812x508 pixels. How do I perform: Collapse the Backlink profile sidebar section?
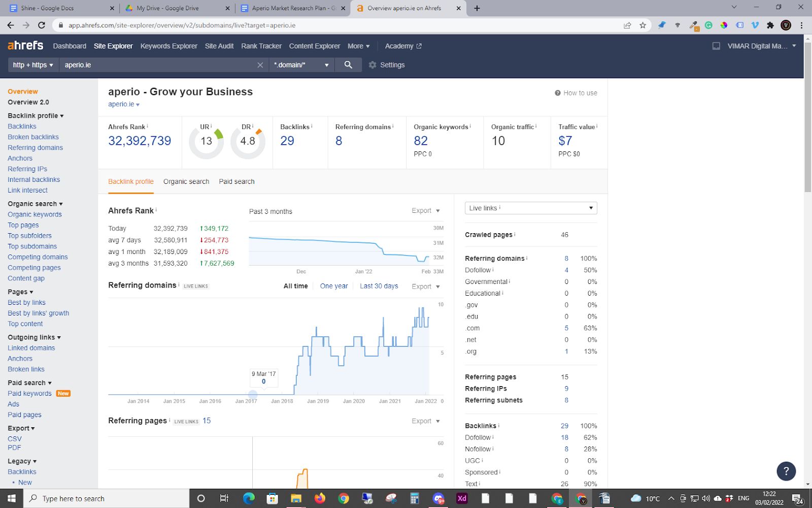[36, 116]
